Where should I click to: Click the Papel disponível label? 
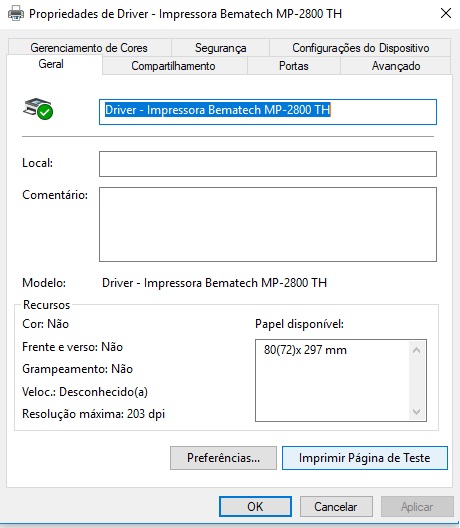click(299, 324)
